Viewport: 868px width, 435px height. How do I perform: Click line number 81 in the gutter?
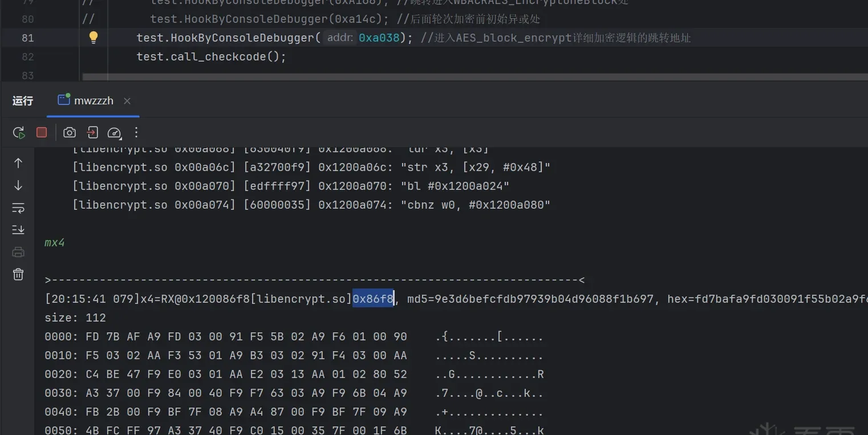click(x=28, y=38)
